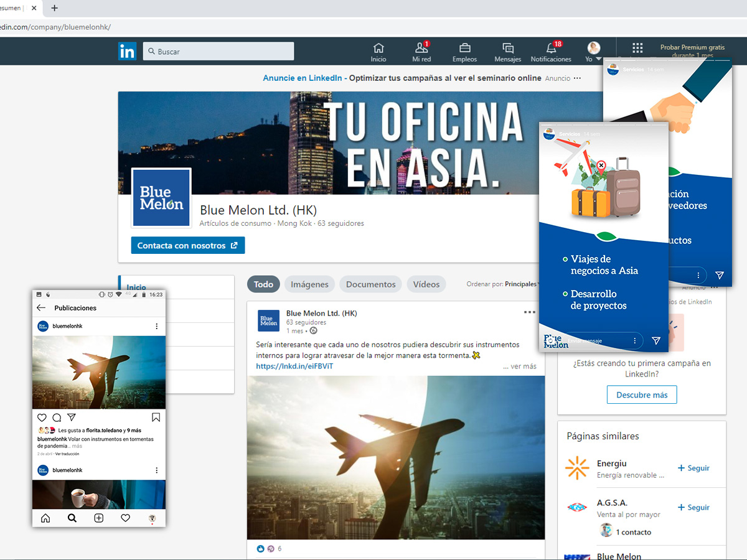Click the browser address bar URL
Viewport: 747px width, 560px height.
pyautogui.click(x=56, y=27)
